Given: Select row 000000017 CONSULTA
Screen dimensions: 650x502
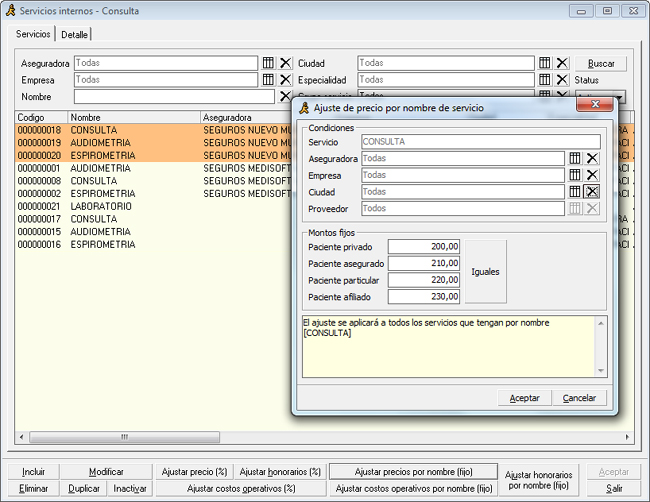Looking at the screenshot, I should pyautogui.click(x=153, y=219).
